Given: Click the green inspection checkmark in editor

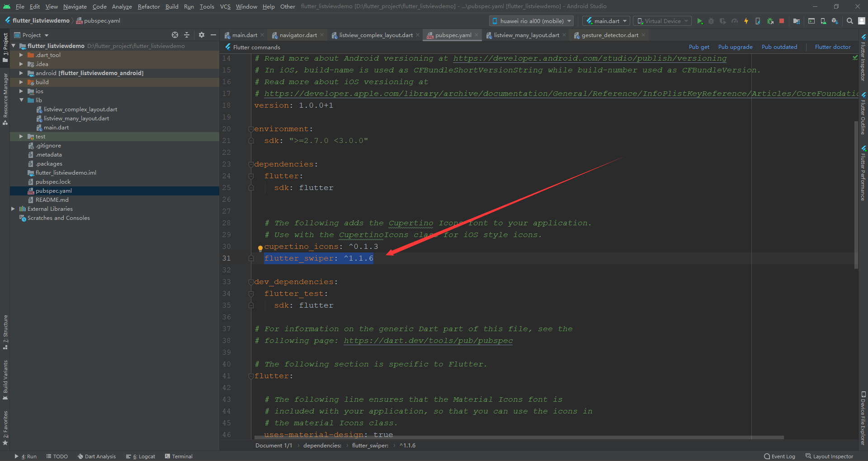Looking at the screenshot, I should 855,57.
